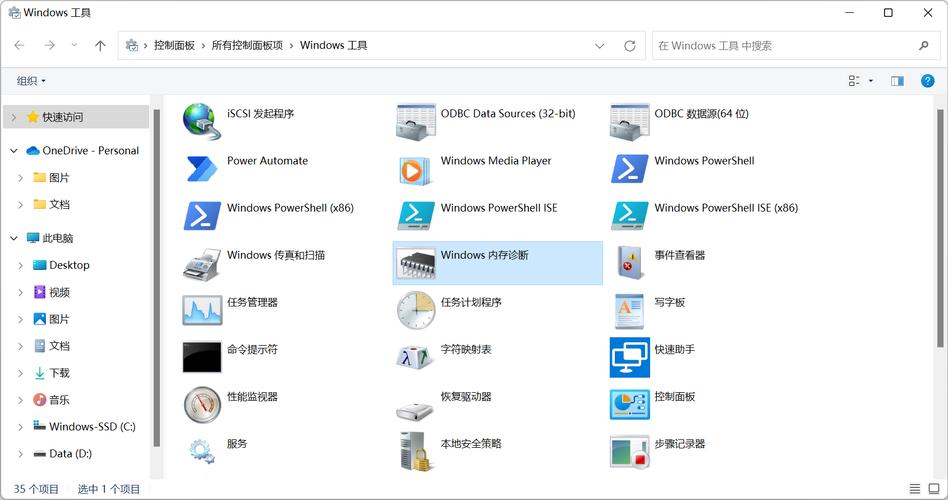Viewport: 948px width, 500px height.
Task: Refresh the current folder view
Action: [x=629, y=45]
